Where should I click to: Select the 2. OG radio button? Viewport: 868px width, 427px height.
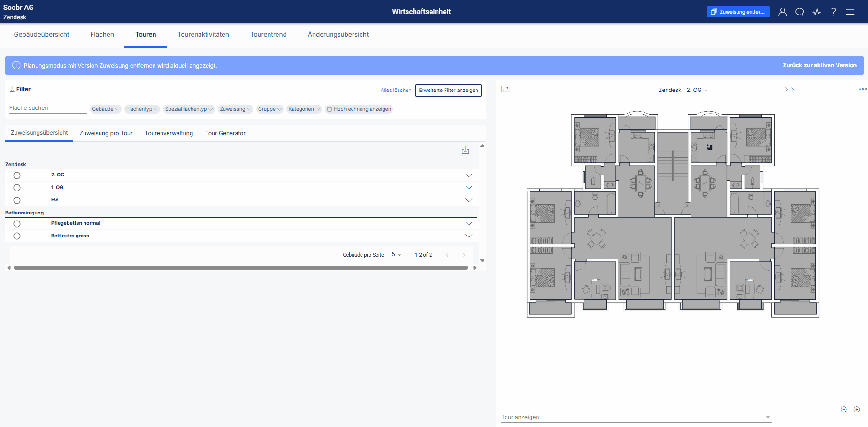(x=17, y=175)
